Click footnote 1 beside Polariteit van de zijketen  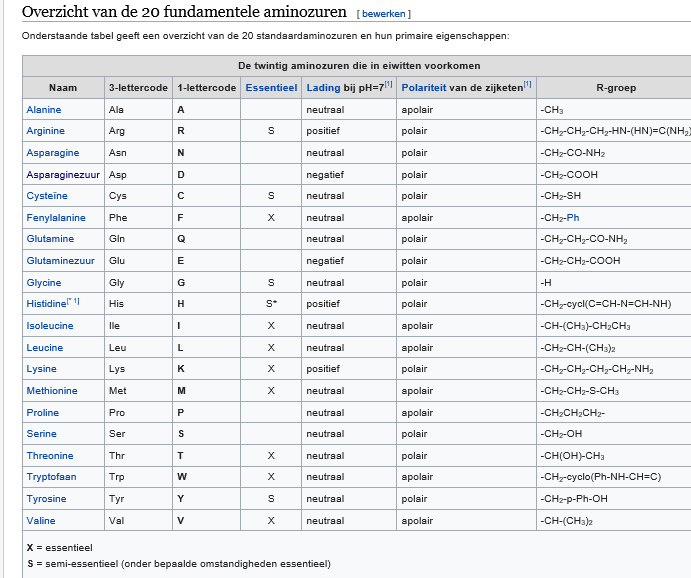pyautogui.click(x=528, y=84)
